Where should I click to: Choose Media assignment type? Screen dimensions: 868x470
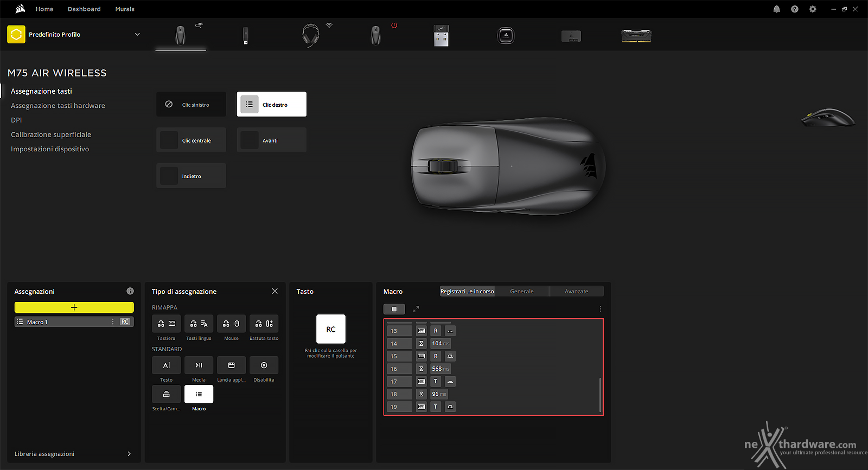pyautogui.click(x=199, y=365)
